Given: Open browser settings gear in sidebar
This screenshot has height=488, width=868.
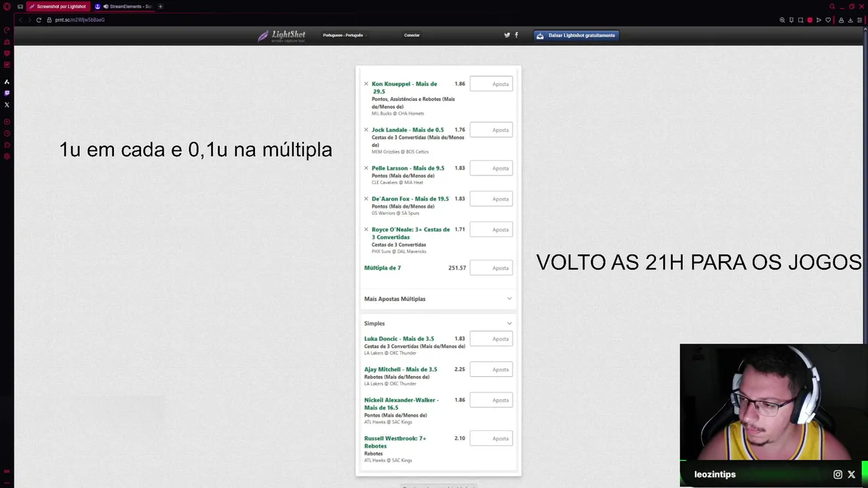Looking at the screenshot, I should 7,157.
